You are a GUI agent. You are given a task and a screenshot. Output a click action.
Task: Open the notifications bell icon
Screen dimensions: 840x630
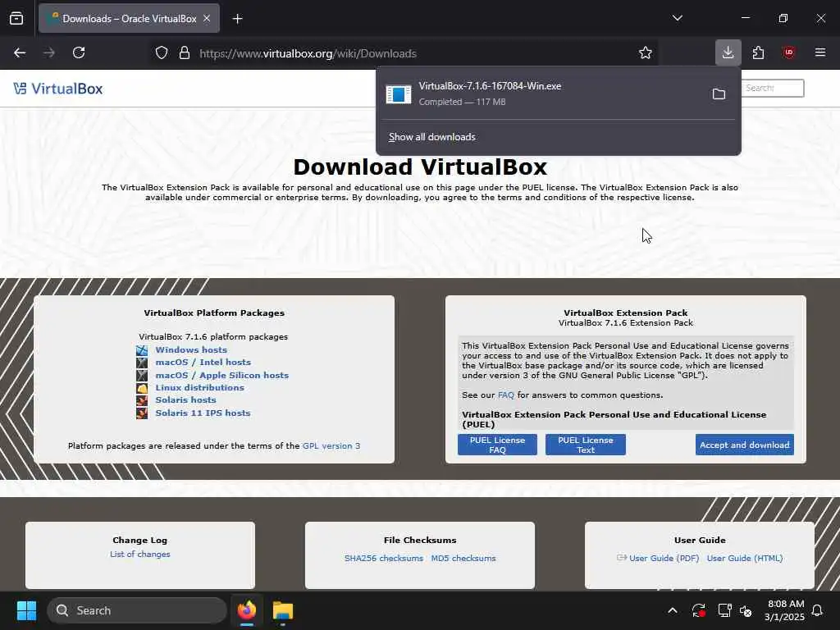818,610
